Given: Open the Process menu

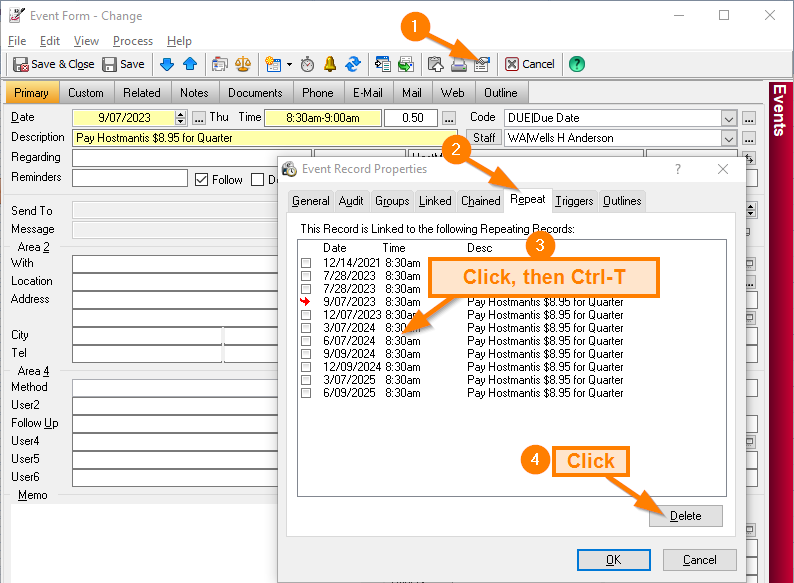Looking at the screenshot, I should pos(133,41).
